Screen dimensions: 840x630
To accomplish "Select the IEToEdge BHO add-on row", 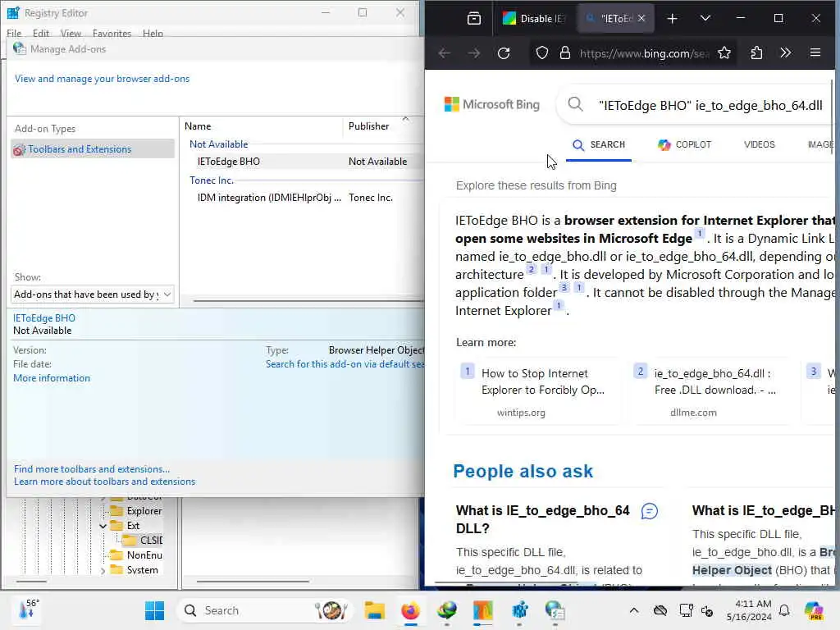I will coord(303,162).
